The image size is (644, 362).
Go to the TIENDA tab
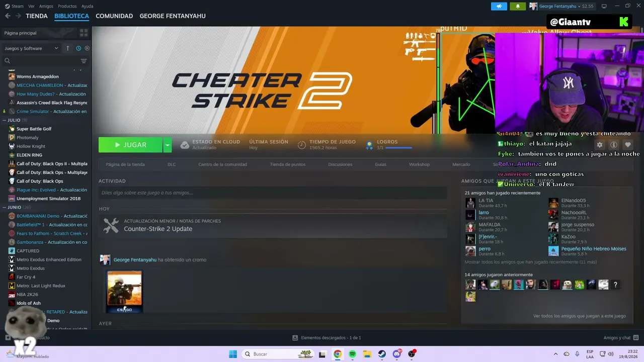coord(37,16)
